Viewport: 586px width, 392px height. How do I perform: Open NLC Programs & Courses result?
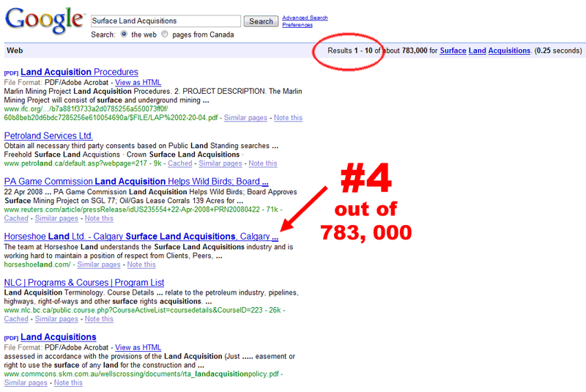coord(84,283)
